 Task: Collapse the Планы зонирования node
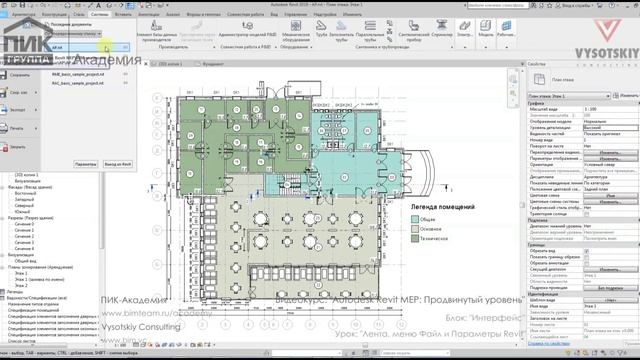(x=3, y=267)
